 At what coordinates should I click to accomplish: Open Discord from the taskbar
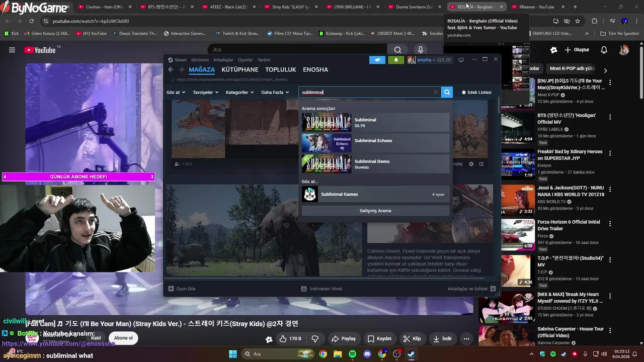367,354
